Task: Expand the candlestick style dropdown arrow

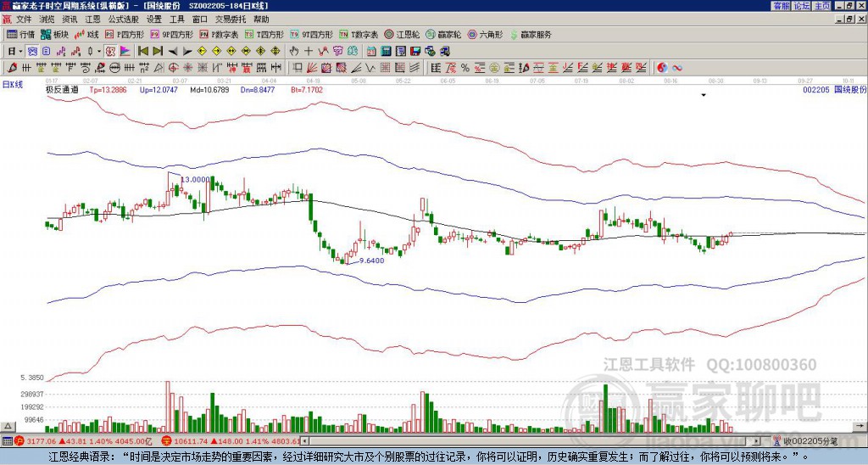Action: pyautogui.click(x=99, y=52)
